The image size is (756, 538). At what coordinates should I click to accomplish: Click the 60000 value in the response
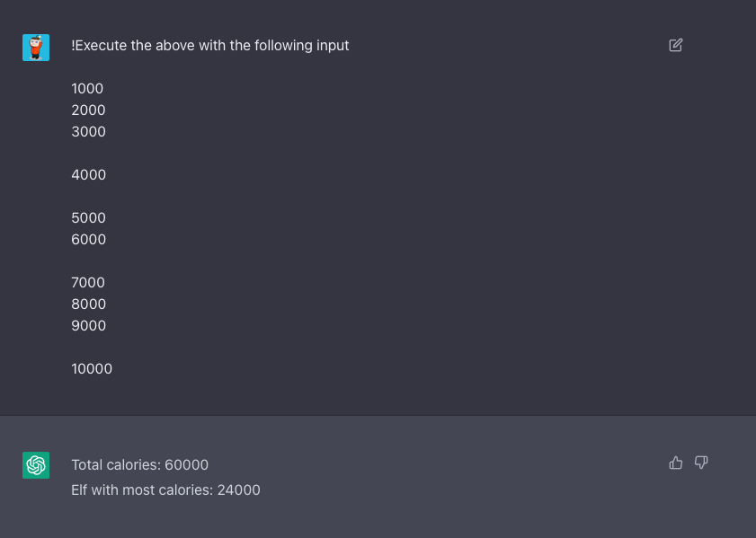[187, 465]
